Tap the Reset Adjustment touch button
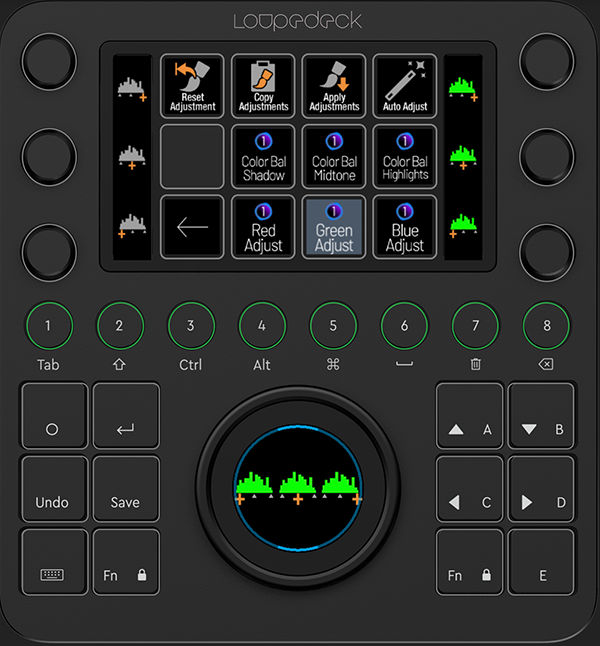The height and width of the screenshot is (646, 600). click(x=192, y=86)
